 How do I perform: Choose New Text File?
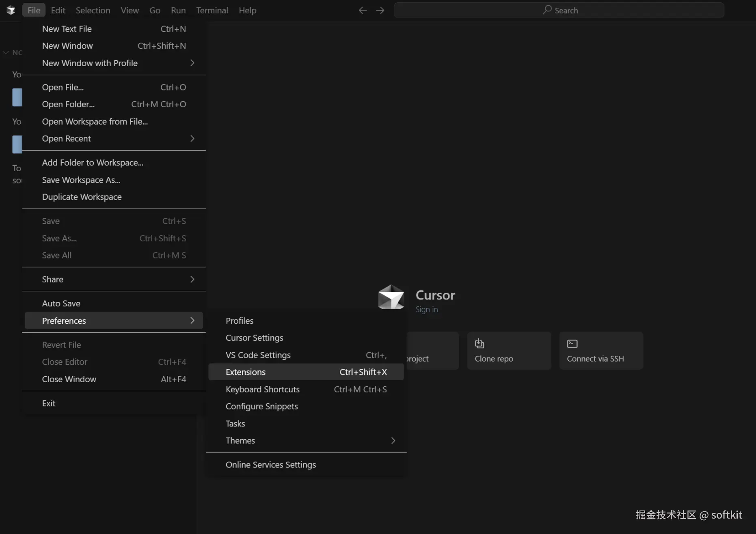point(114,29)
